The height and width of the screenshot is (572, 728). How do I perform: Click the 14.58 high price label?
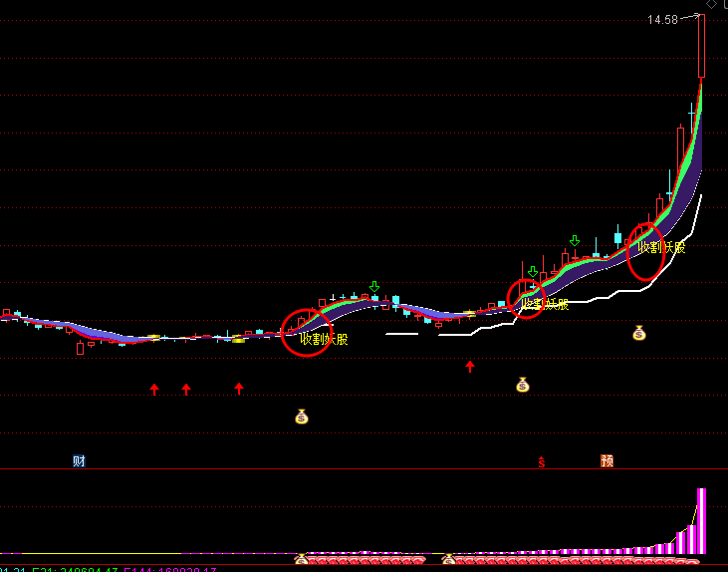[x=662, y=20]
